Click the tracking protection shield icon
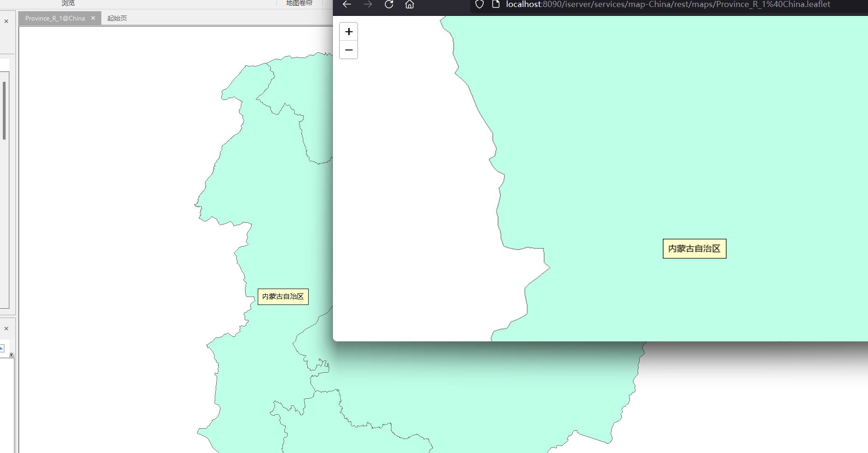The height and width of the screenshot is (453, 868). click(x=479, y=5)
